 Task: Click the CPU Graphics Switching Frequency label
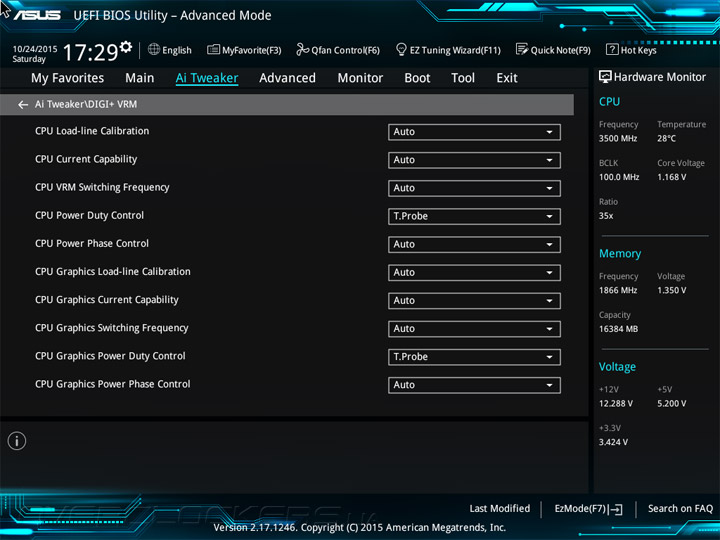coord(112,328)
